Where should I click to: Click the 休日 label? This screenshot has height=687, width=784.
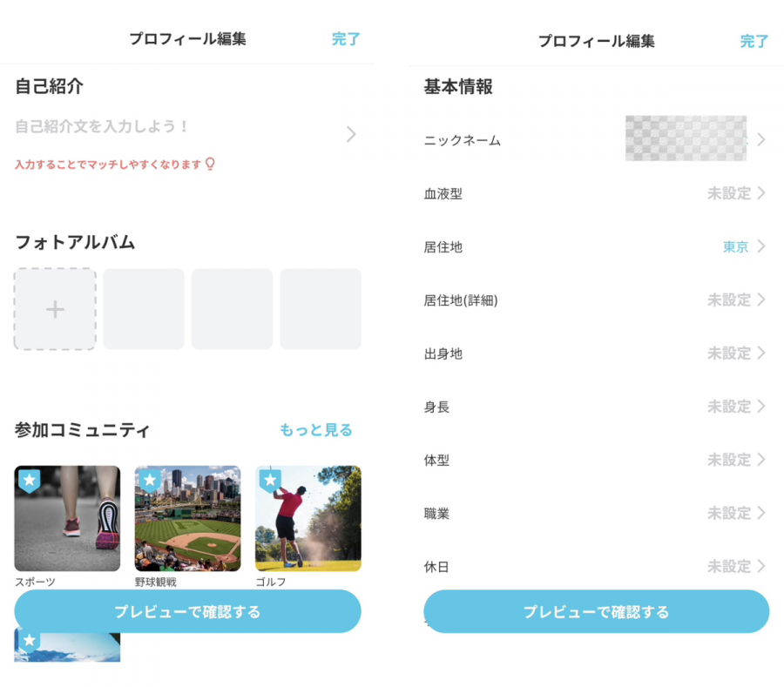pyautogui.click(x=436, y=567)
